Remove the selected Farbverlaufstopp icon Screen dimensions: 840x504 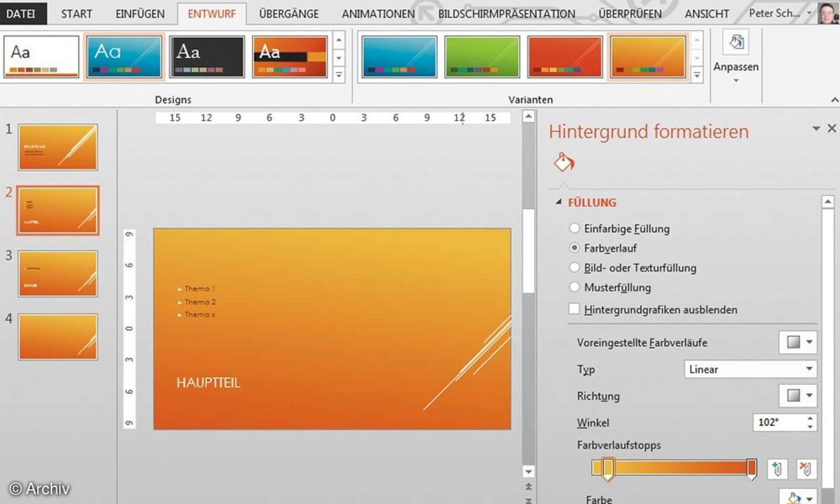(x=806, y=469)
